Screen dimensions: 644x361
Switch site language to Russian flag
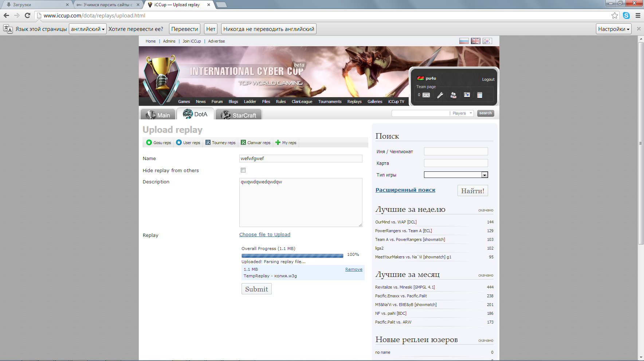tap(464, 41)
